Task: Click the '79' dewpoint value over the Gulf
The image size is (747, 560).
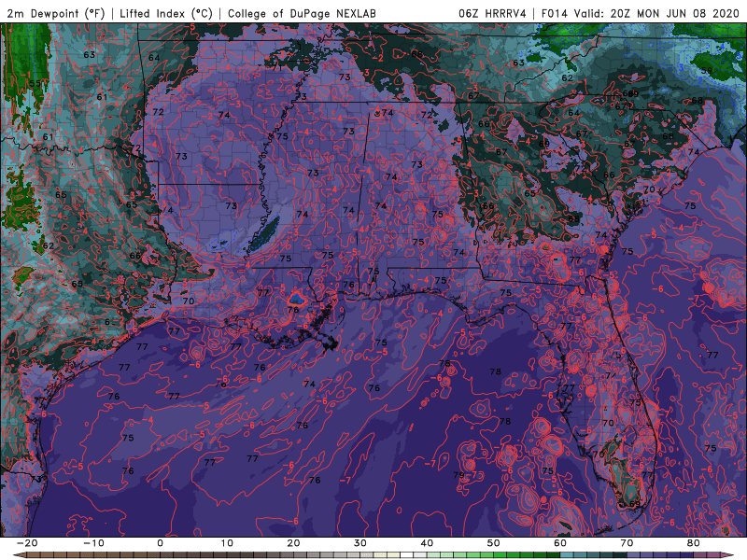Action: (x=458, y=475)
